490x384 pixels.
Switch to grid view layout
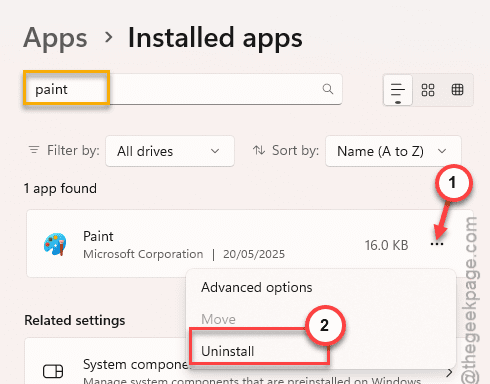pos(428,90)
